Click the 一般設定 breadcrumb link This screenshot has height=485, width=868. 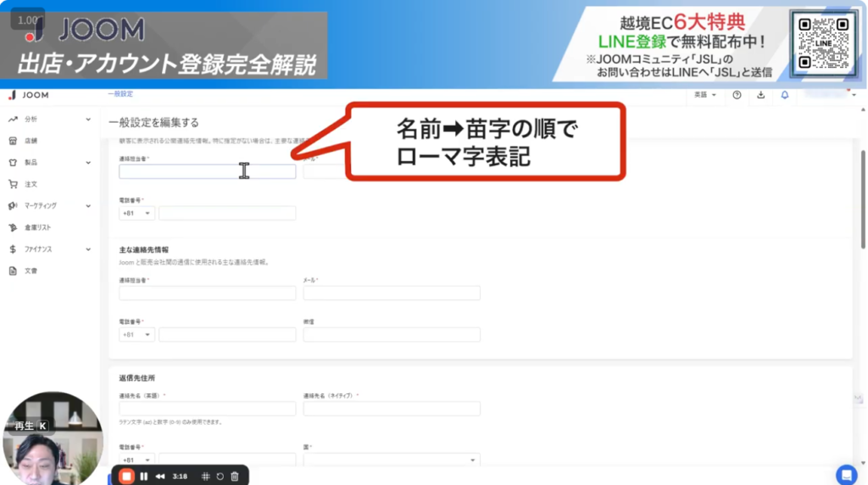120,94
